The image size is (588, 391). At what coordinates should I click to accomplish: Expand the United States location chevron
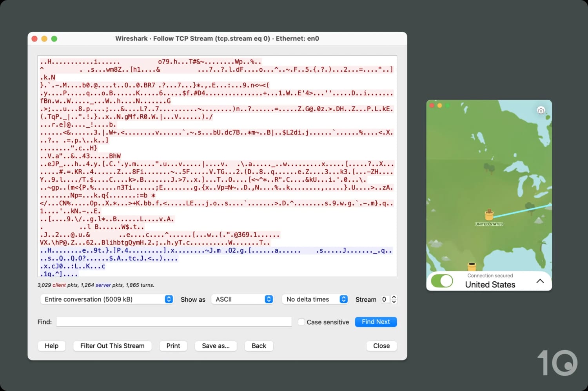pos(540,281)
